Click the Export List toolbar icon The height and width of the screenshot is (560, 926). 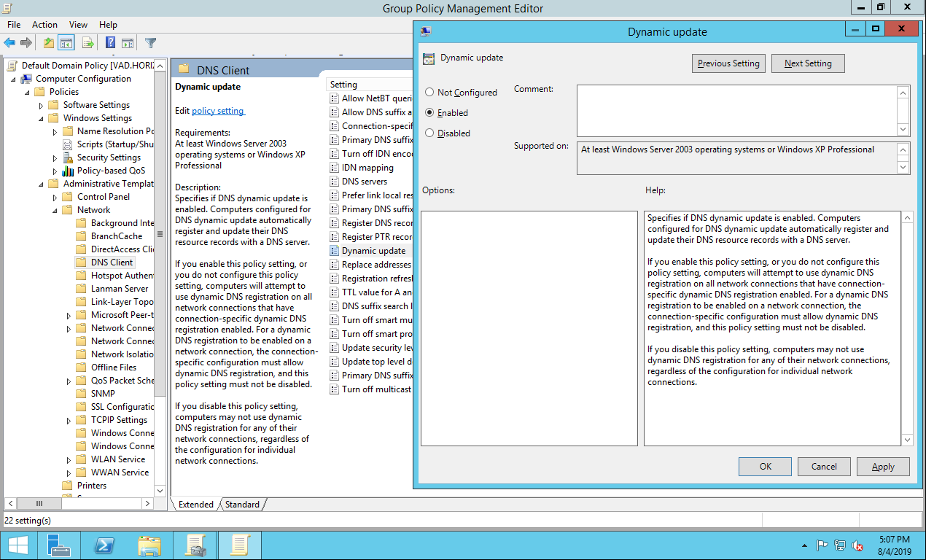[x=88, y=43]
